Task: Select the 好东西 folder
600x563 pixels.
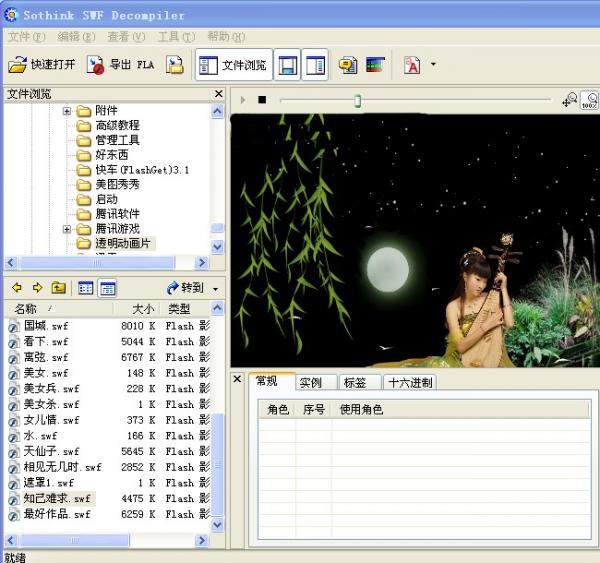Action: (111, 155)
